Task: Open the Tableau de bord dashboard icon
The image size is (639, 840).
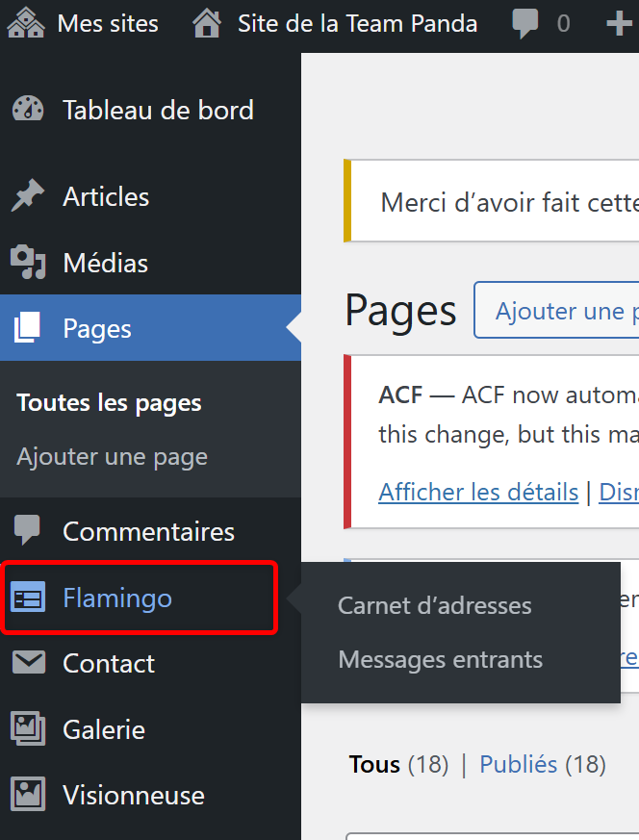Action: click(27, 110)
